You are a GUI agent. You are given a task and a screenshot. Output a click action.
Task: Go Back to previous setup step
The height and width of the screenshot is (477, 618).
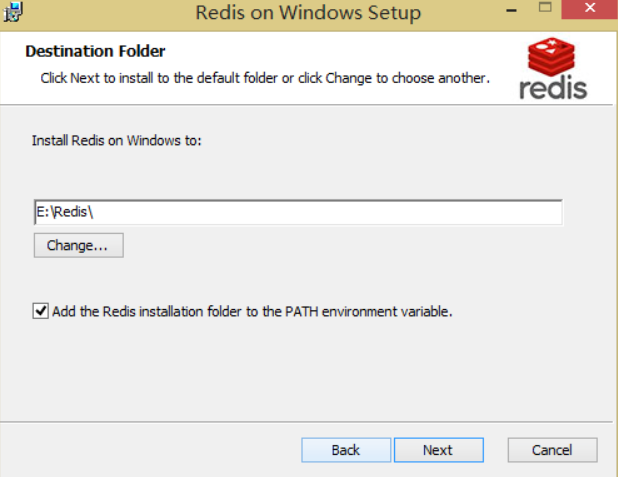tap(346, 450)
